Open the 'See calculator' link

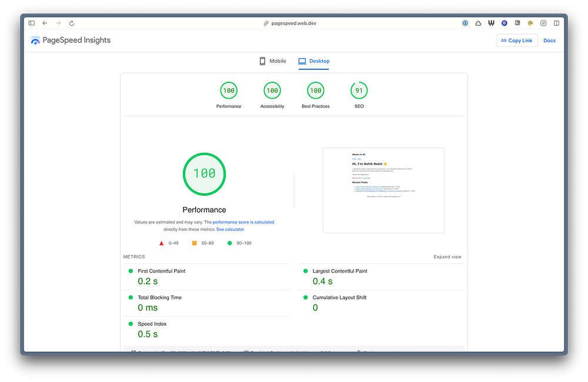click(230, 229)
